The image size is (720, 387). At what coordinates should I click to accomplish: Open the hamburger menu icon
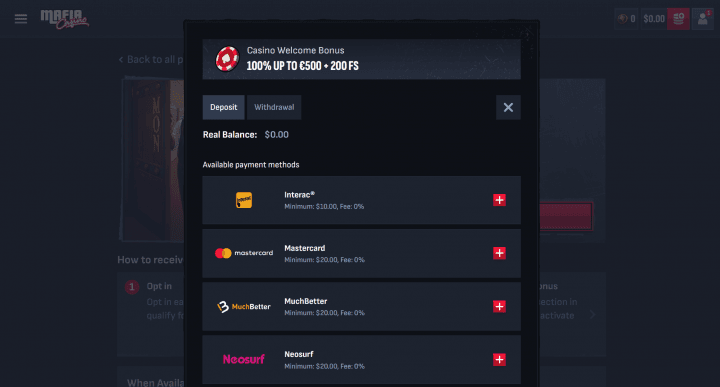21,19
